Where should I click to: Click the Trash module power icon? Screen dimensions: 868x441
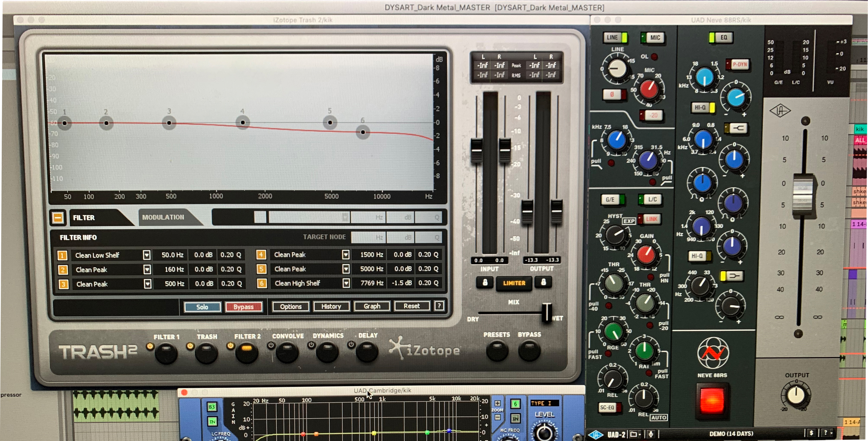[x=190, y=346]
